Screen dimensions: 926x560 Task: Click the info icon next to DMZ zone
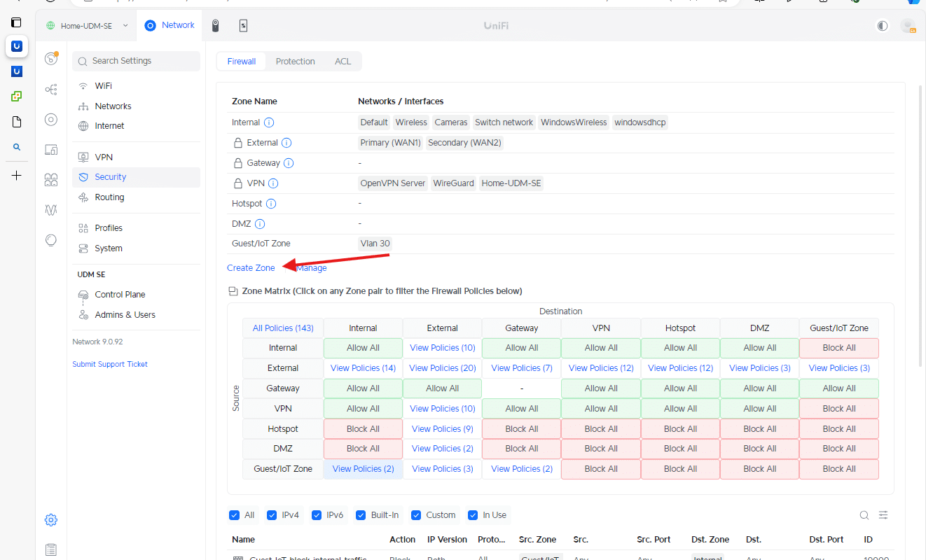260,224
